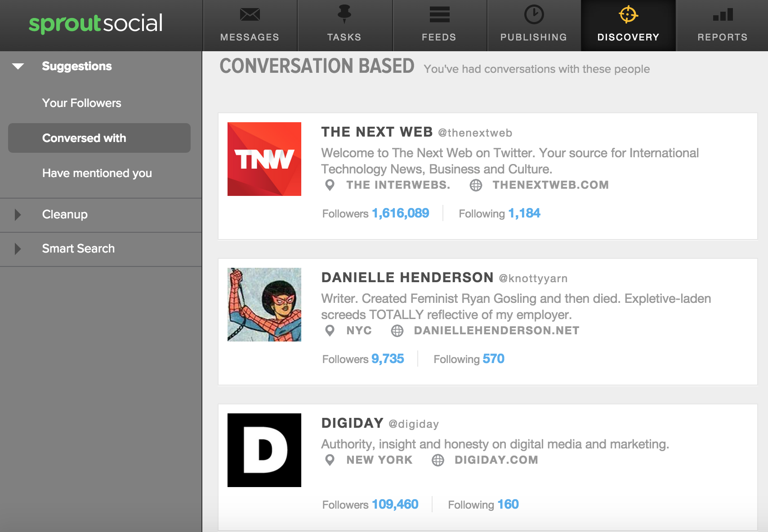Screen dimensions: 768x532
Task: Click following count 160
Action: click(508, 504)
